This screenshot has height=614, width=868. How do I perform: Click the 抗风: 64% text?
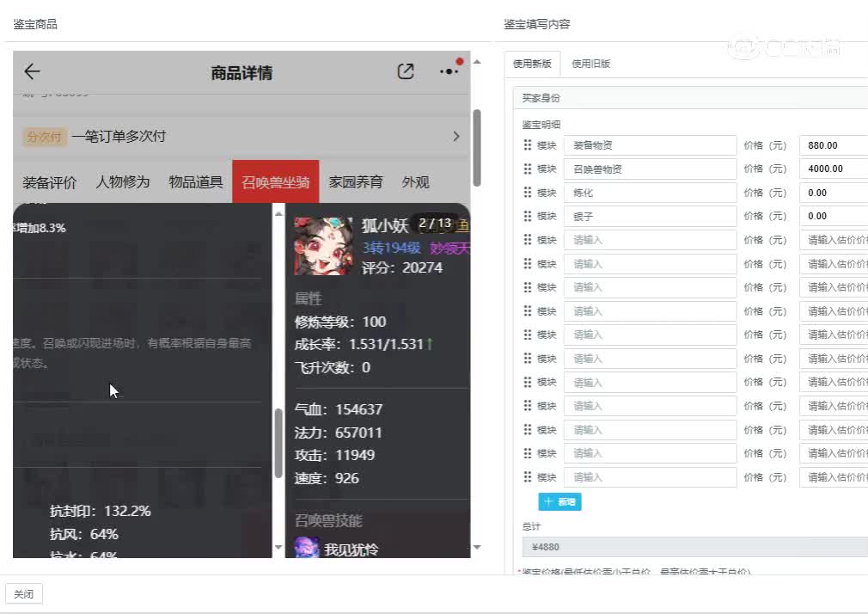[84, 534]
